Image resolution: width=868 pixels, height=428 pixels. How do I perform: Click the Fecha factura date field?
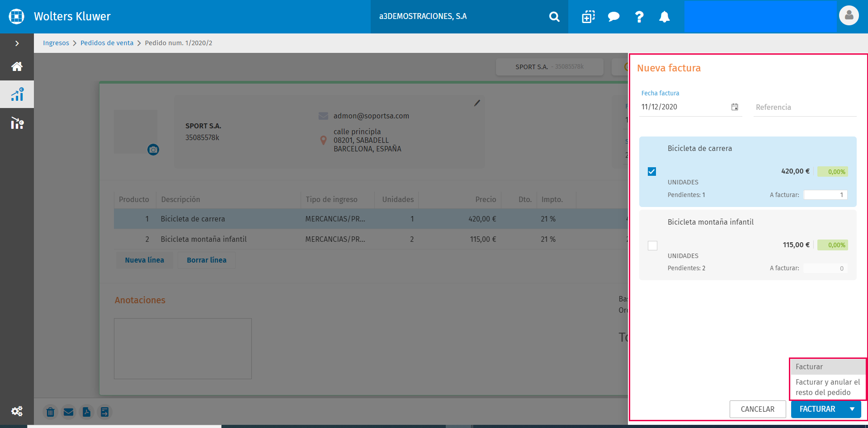pos(690,107)
